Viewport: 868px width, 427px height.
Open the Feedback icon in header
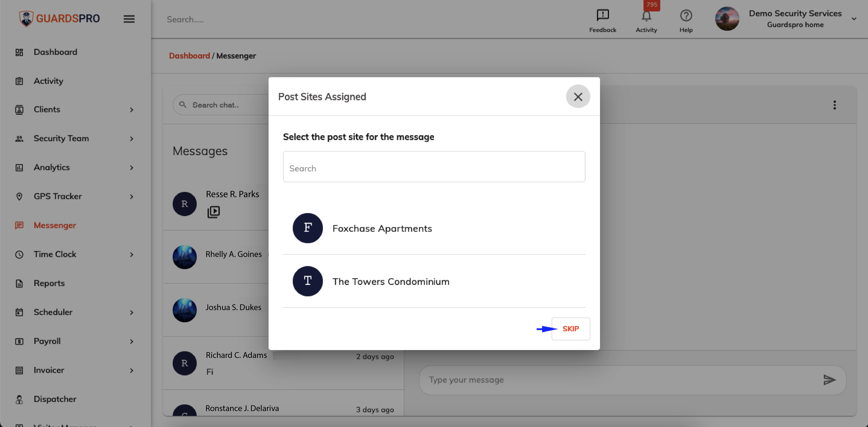pyautogui.click(x=602, y=15)
